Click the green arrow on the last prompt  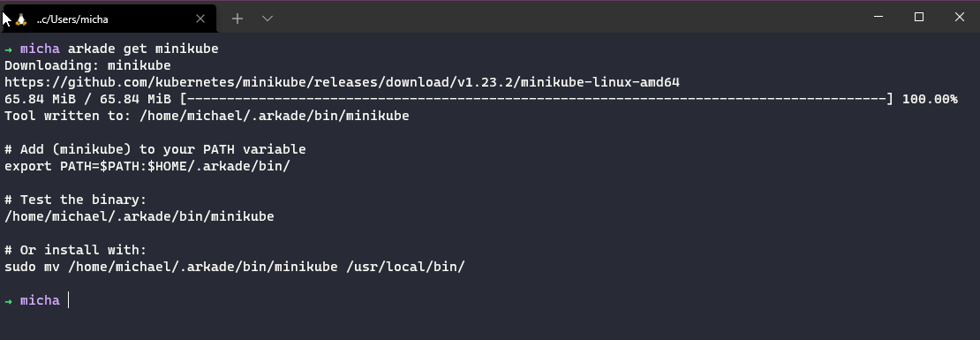(8, 300)
